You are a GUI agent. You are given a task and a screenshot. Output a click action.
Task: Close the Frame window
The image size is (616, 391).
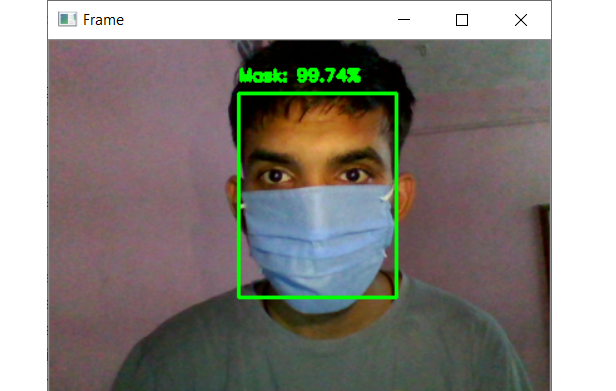521,20
